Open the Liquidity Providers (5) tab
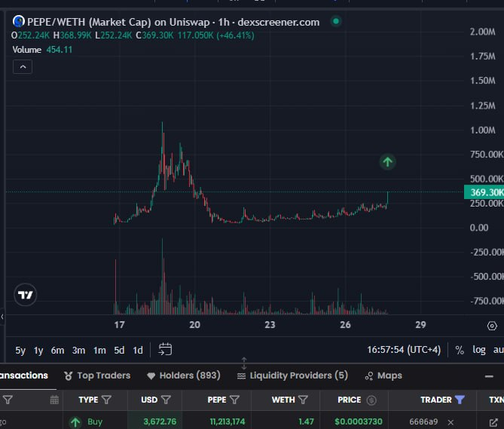 [x=292, y=375]
